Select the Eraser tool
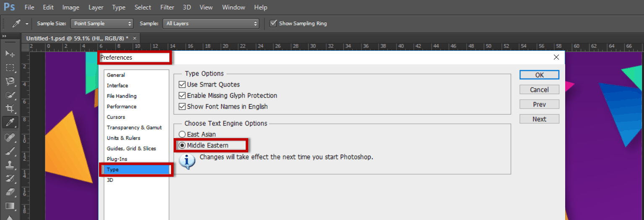 10,192
